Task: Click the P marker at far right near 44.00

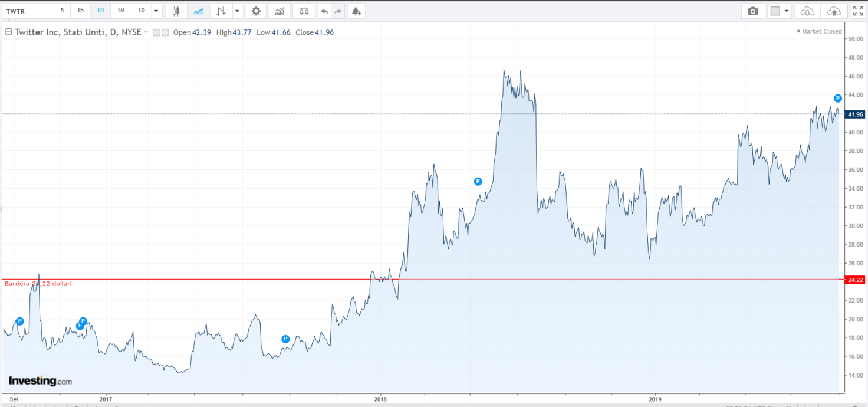Action: (x=837, y=98)
